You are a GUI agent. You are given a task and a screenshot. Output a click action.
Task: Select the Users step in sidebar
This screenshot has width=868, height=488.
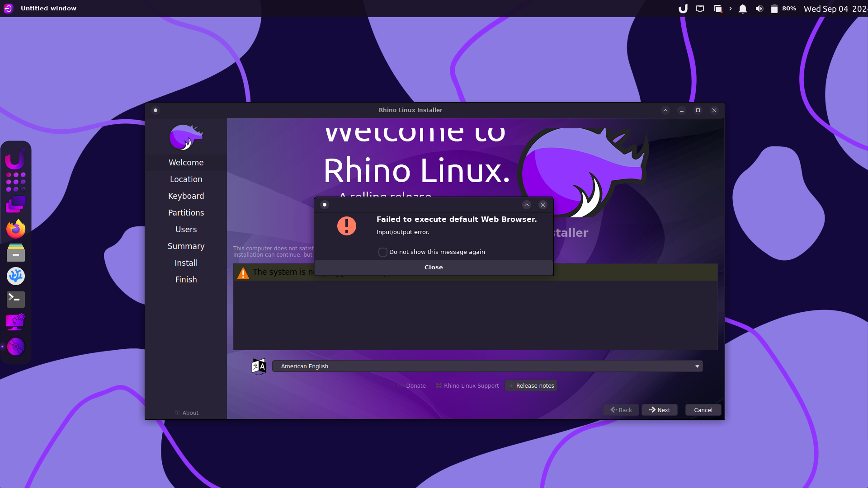coord(186,230)
